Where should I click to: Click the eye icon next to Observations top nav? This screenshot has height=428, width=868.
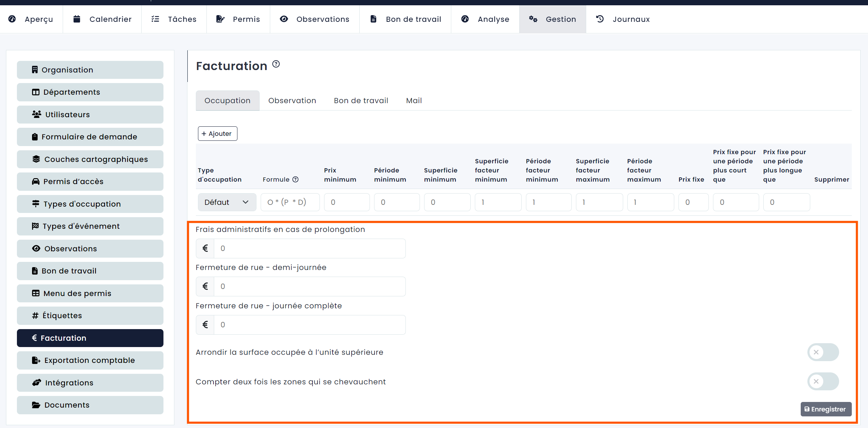click(284, 19)
